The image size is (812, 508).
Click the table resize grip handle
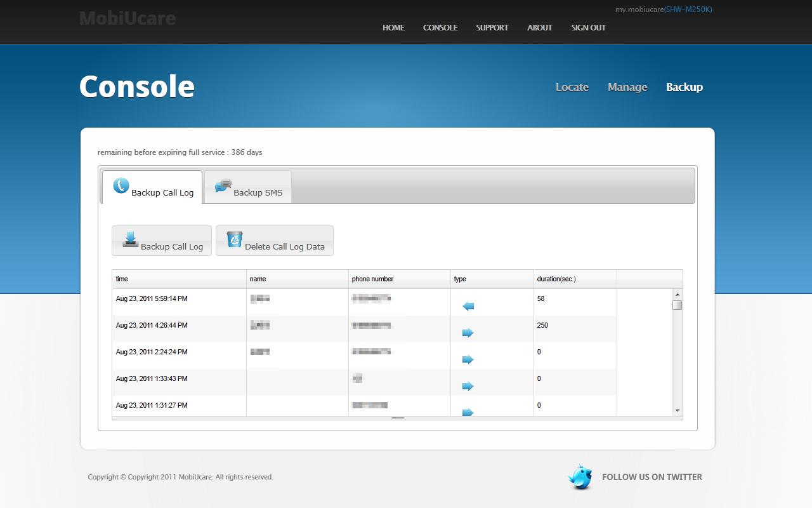(398, 418)
